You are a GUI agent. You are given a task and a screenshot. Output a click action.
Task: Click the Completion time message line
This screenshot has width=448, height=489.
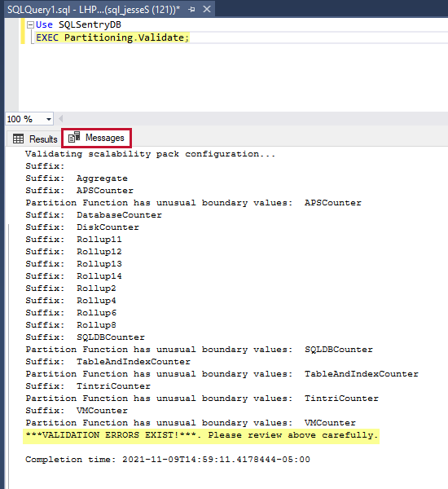click(x=168, y=460)
